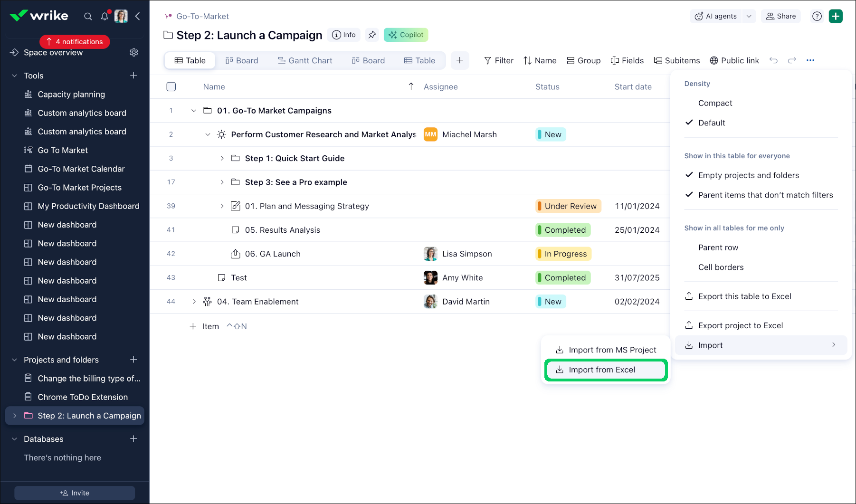856x504 pixels.
Task: Open the three-dots more options menu
Action: coord(810,60)
